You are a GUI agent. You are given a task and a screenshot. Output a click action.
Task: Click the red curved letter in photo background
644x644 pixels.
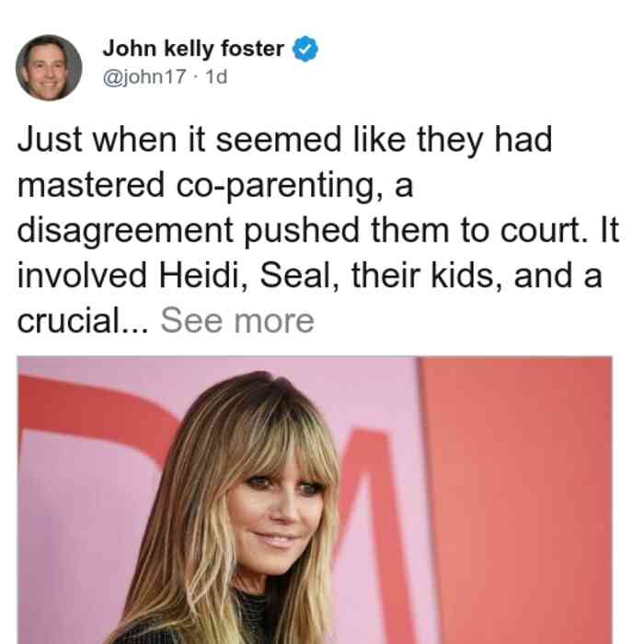click(x=95, y=410)
